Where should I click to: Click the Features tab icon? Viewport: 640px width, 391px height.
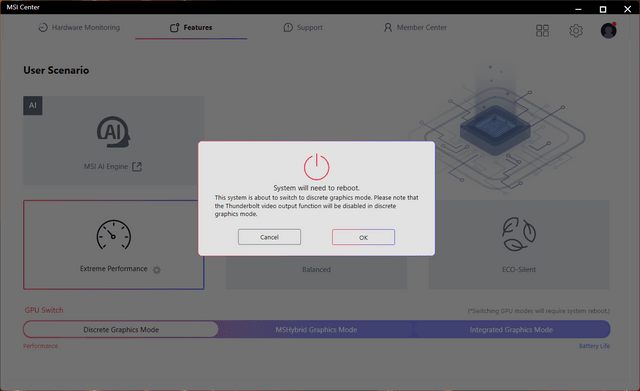point(174,27)
